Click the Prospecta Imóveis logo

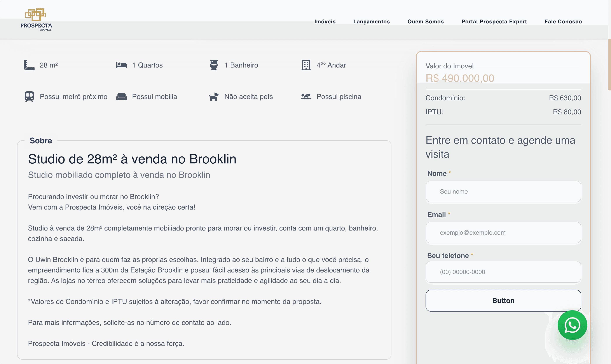coord(36,20)
